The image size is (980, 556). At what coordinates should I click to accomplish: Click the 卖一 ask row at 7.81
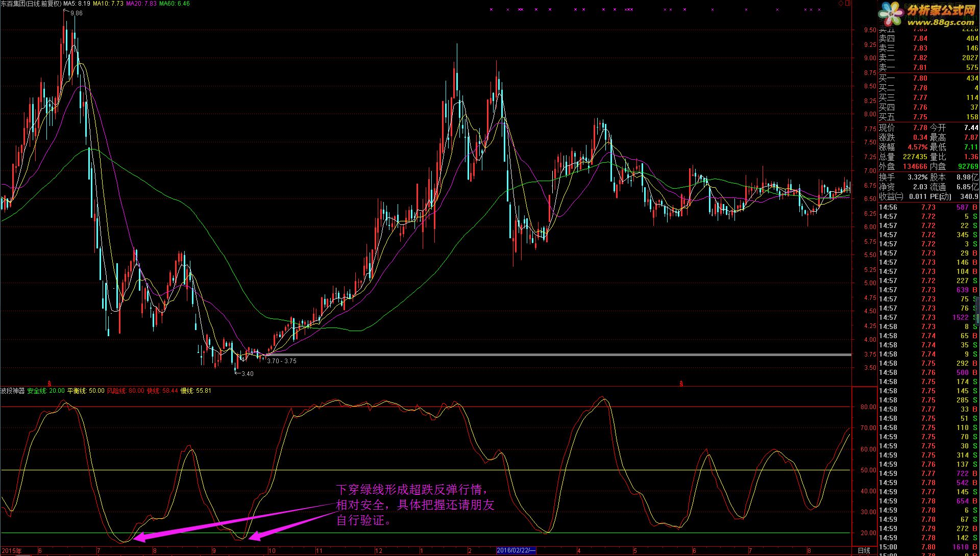[x=928, y=67]
